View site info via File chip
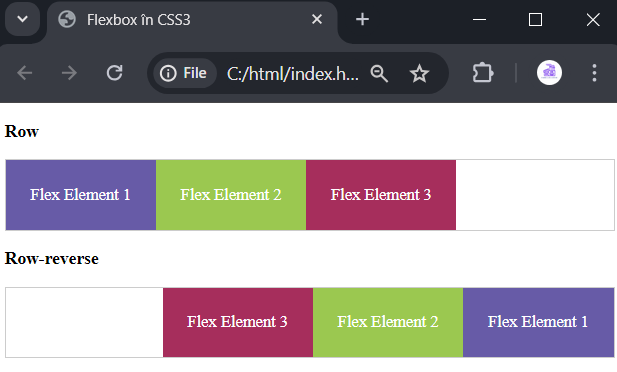The width and height of the screenshot is (617, 372). 184,73
